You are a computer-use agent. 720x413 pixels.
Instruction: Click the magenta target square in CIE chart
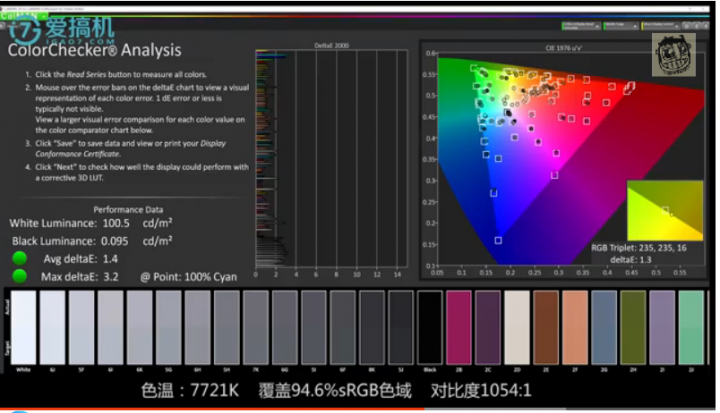(555, 175)
